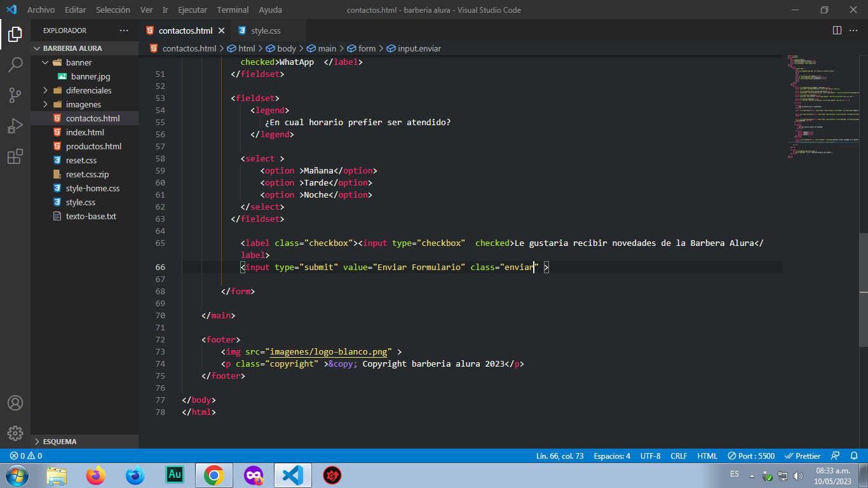Open the notifications bell in status bar
This screenshot has width=868, height=488.
click(x=854, y=456)
